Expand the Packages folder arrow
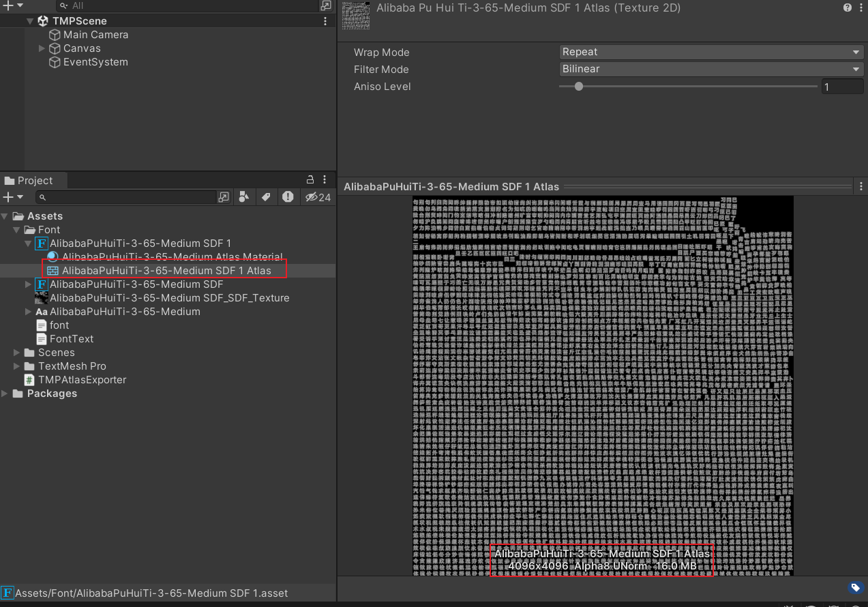Image resolution: width=868 pixels, height=607 pixels. 5,394
